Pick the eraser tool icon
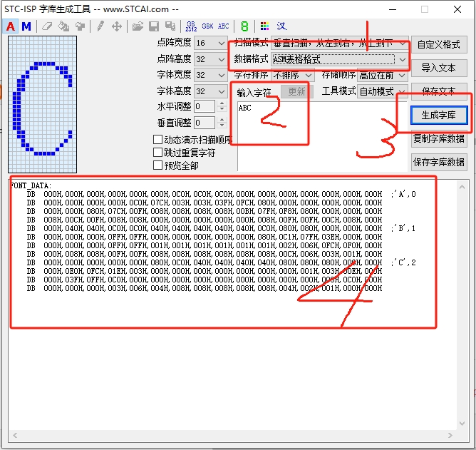Image resolution: width=476 pixels, height=450 pixels. point(47,26)
